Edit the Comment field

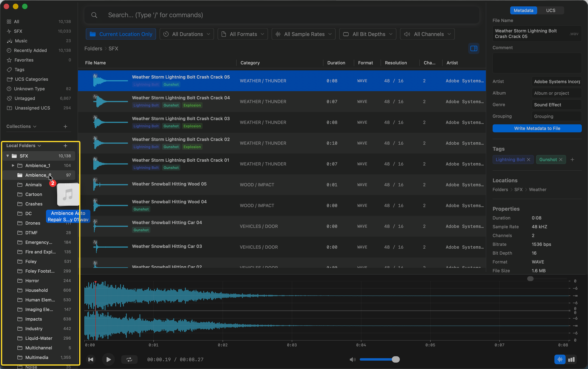pyautogui.click(x=537, y=63)
